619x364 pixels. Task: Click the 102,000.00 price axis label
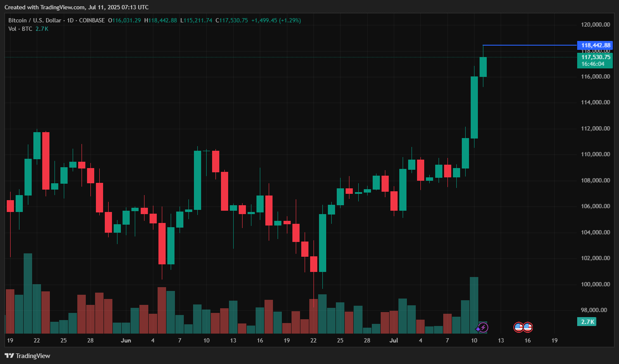coord(595,258)
